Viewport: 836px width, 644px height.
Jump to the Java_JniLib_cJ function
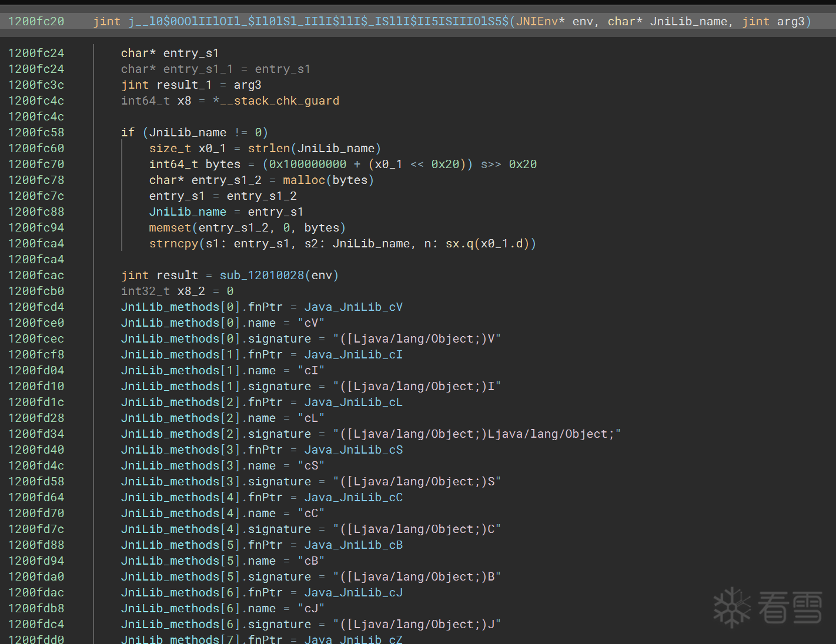coord(353,592)
